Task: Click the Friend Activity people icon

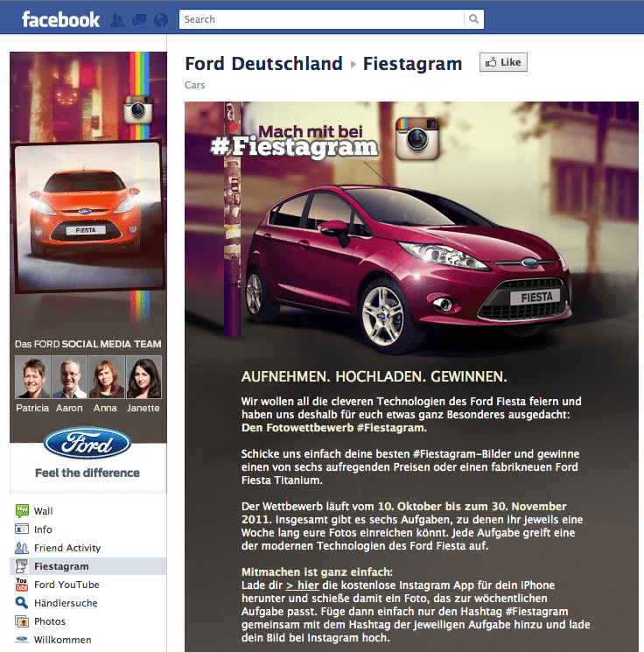Action: 22,548
